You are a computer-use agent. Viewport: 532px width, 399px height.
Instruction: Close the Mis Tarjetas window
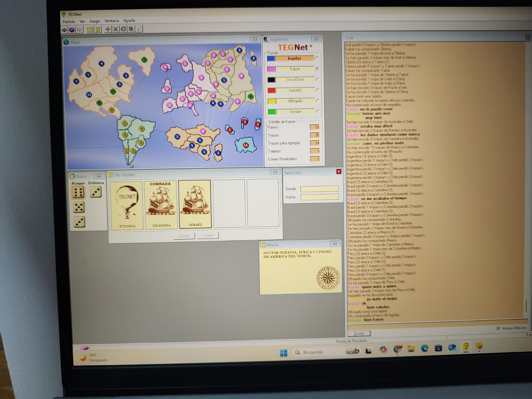coord(275,172)
